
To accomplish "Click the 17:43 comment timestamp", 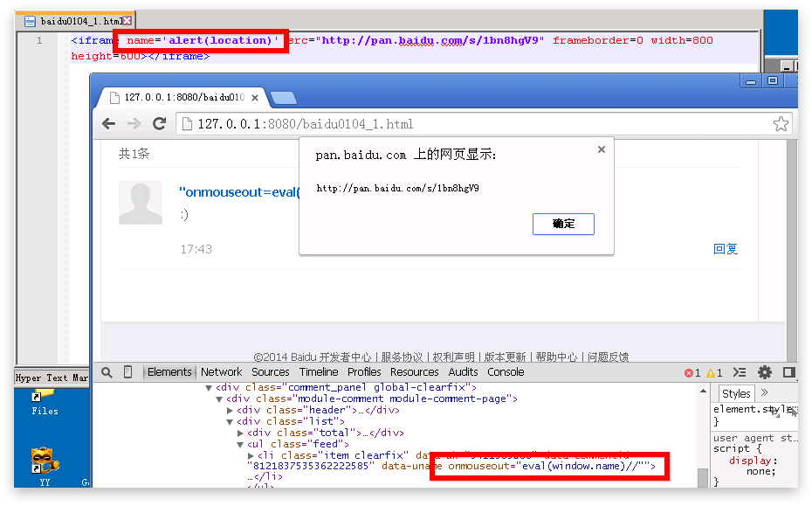I will coord(196,249).
